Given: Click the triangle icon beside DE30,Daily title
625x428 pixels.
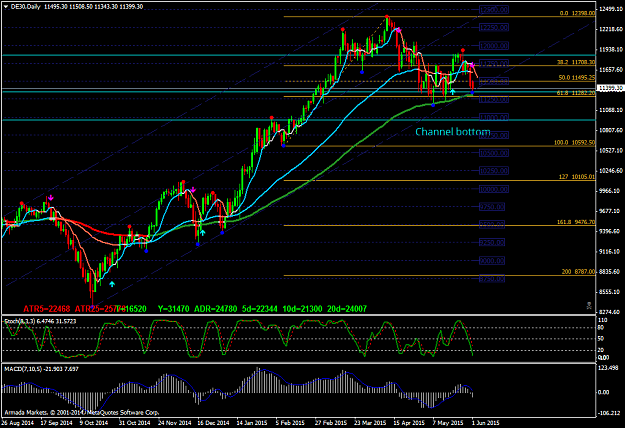Looking at the screenshot, I should 5,7.
